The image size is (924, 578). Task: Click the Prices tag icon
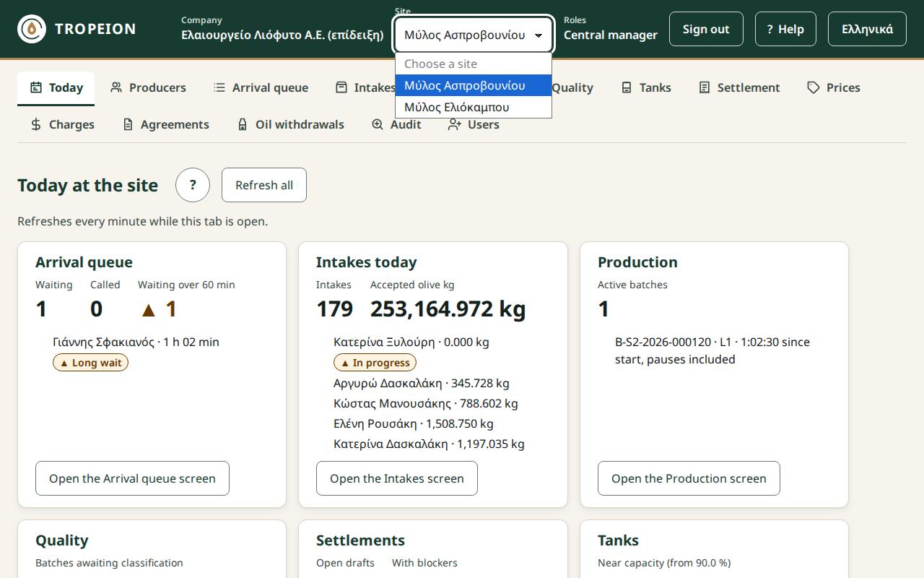(x=814, y=87)
